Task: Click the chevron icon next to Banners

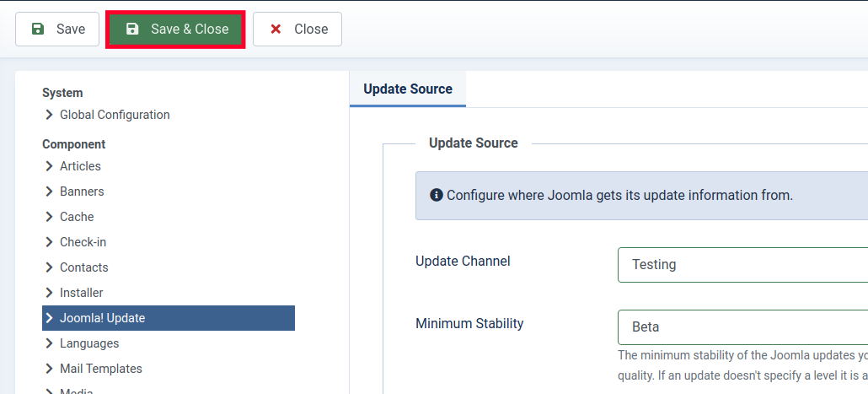Action: point(49,192)
